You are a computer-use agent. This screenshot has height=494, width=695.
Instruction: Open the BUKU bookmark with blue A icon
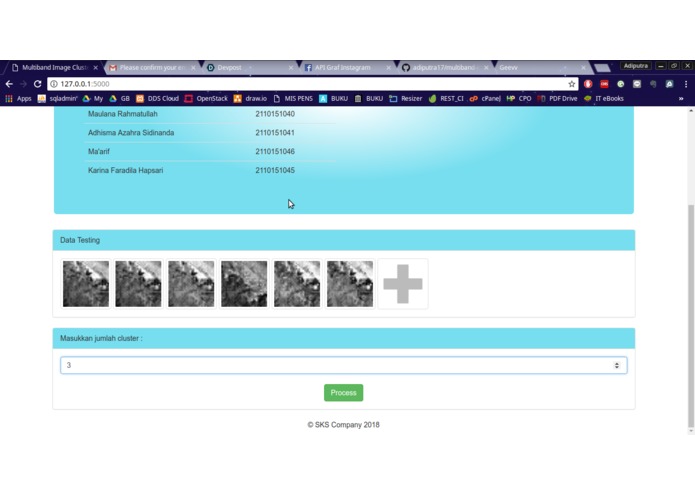pyautogui.click(x=333, y=98)
